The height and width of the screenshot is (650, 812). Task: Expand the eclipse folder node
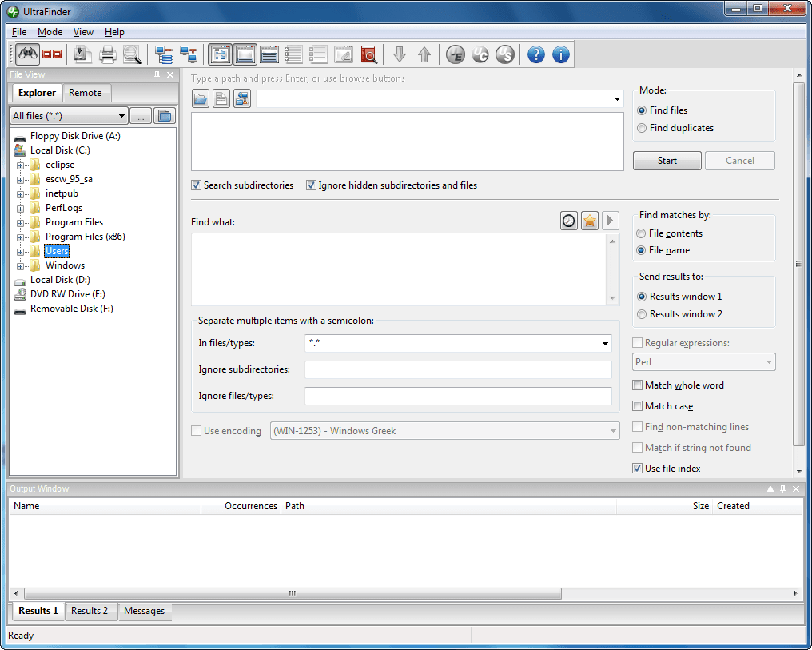coord(20,165)
